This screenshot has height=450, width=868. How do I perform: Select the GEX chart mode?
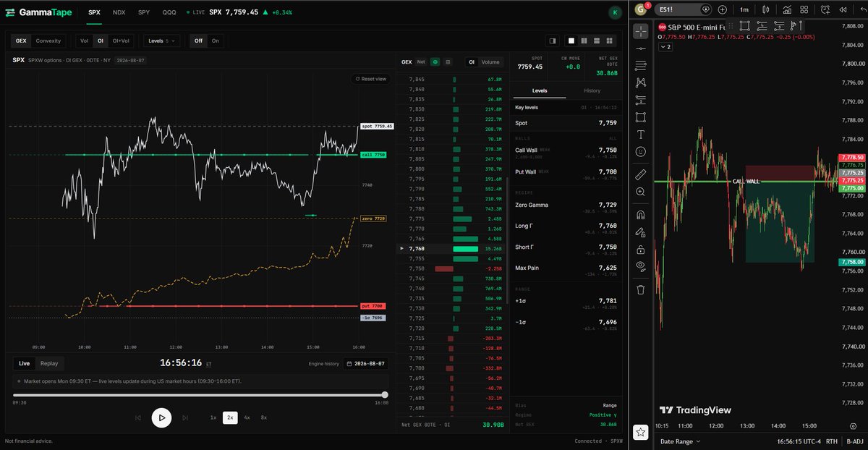pos(22,41)
